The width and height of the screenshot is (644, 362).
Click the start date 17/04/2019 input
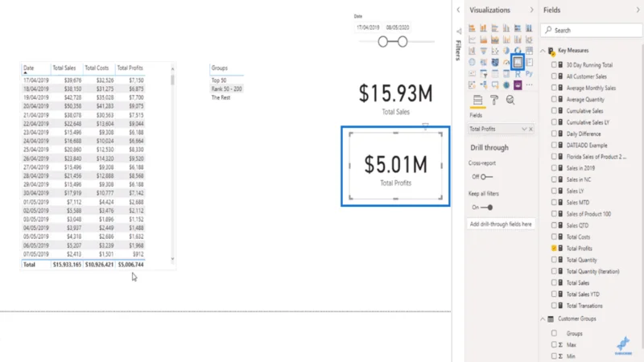click(368, 27)
